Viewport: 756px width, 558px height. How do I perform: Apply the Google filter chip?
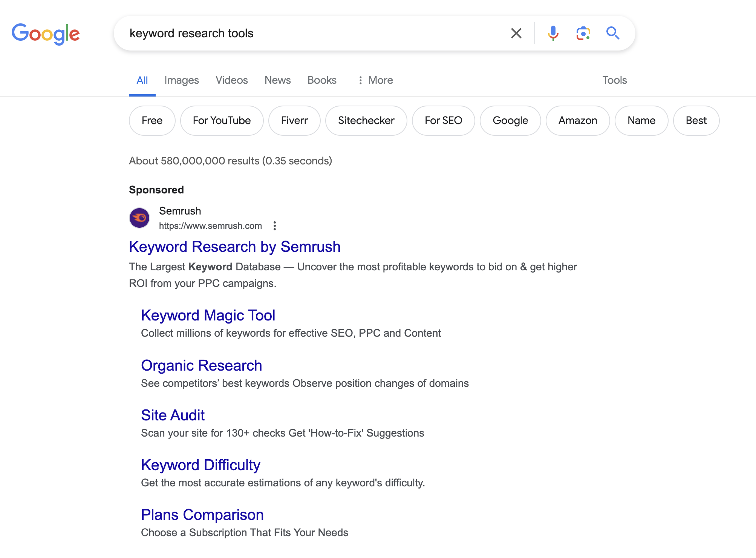pos(510,121)
